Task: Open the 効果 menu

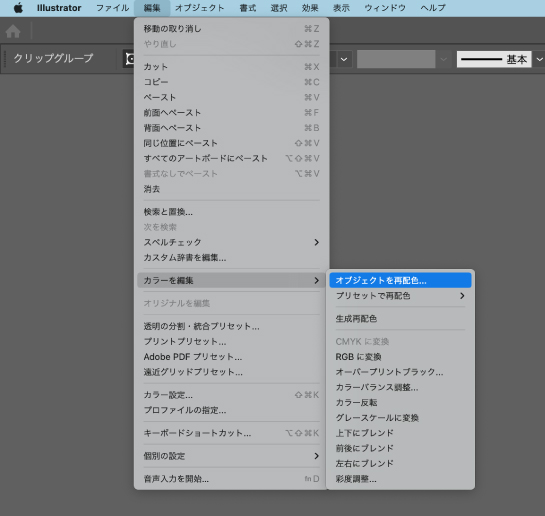Action: click(310, 8)
